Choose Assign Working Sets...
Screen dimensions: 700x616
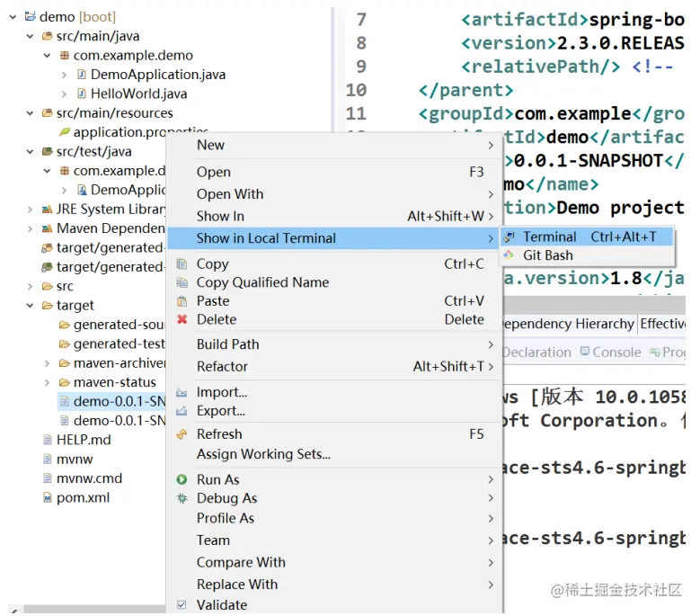(x=335, y=454)
